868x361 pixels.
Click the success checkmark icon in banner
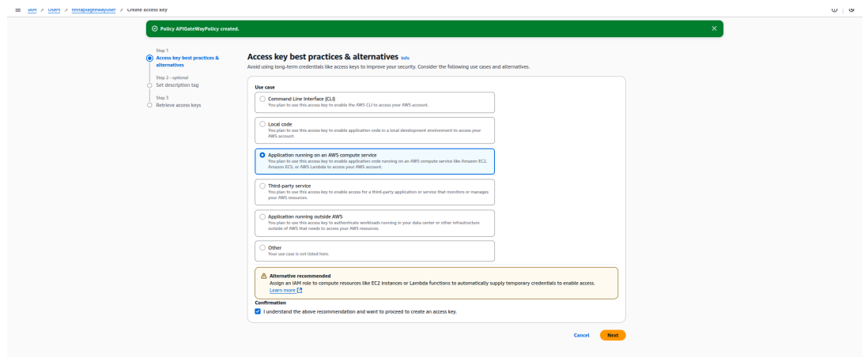(x=154, y=29)
